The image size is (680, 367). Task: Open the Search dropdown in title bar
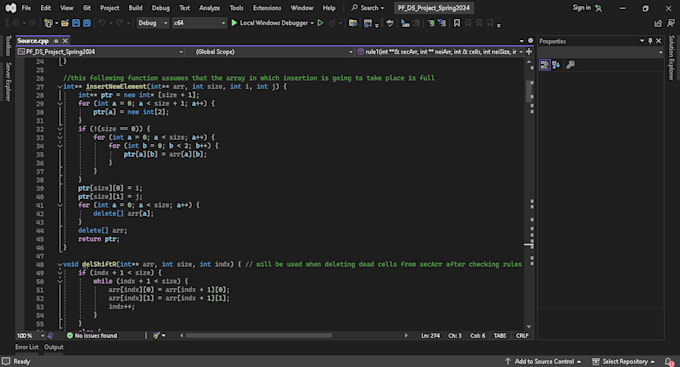coord(367,8)
